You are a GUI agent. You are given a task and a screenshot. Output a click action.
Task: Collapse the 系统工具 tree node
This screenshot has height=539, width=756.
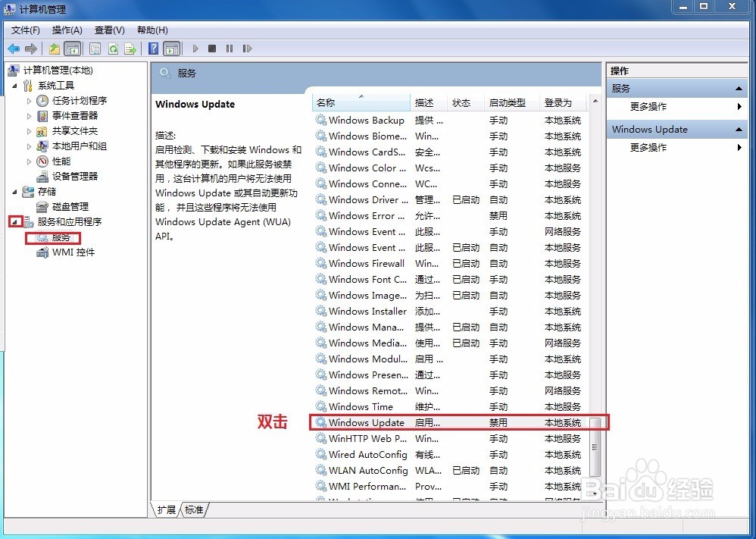(15, 86)
